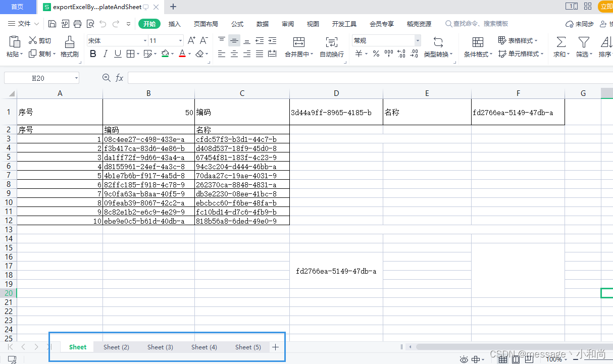The width and height of the screenshot is (613, 364).
Task: Open the File (文件) menu
Action: [x=24, y=24]
